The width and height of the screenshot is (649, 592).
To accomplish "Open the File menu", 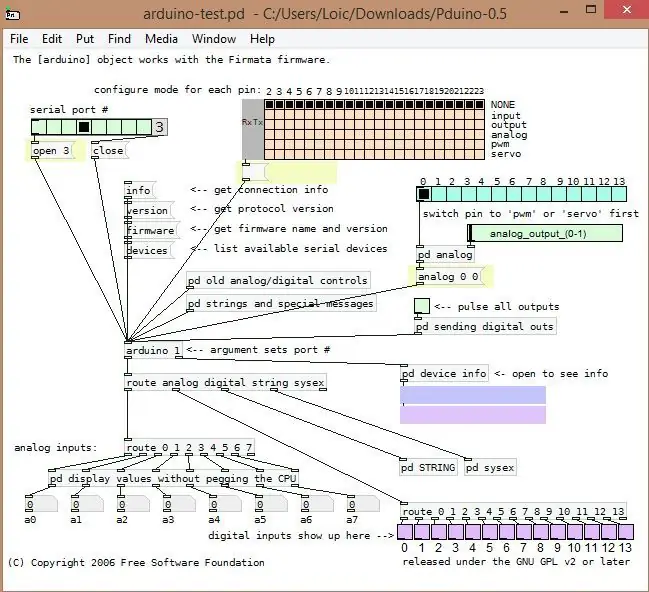I will pos(19,39).
